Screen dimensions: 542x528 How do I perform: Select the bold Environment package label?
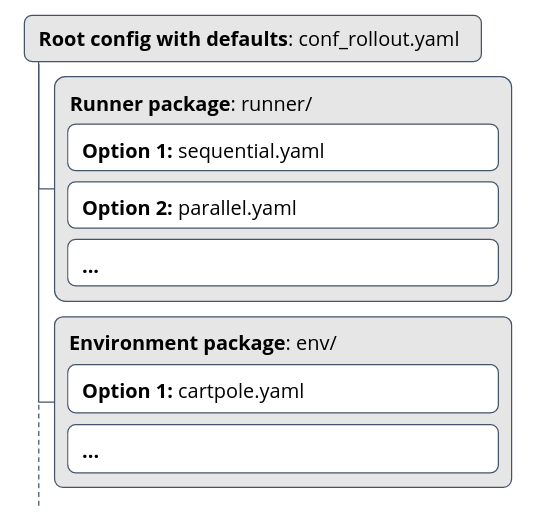point(177,343)
